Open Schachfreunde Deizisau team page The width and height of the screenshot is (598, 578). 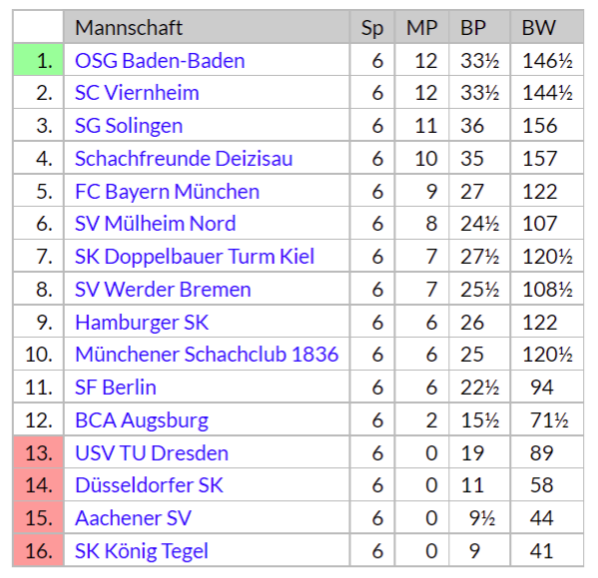184,159
